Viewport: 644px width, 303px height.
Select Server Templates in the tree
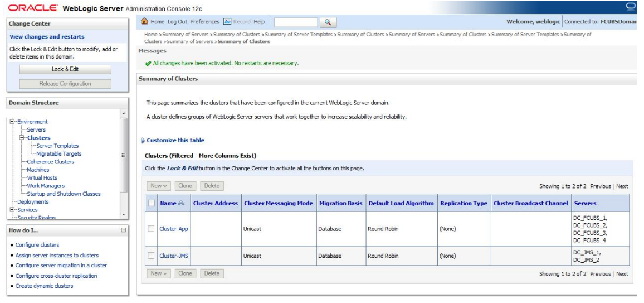coord(57,146)
